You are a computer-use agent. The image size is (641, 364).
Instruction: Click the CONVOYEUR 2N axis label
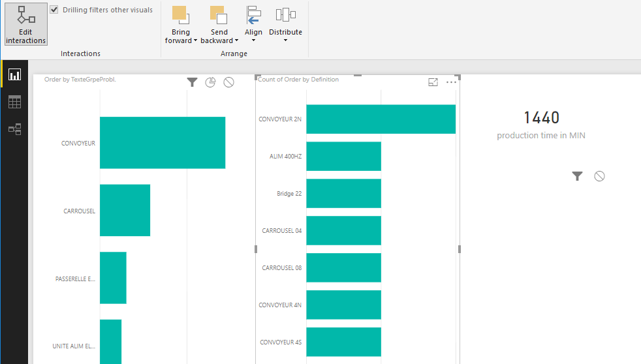pyautogui.click(x=280, y=119)
